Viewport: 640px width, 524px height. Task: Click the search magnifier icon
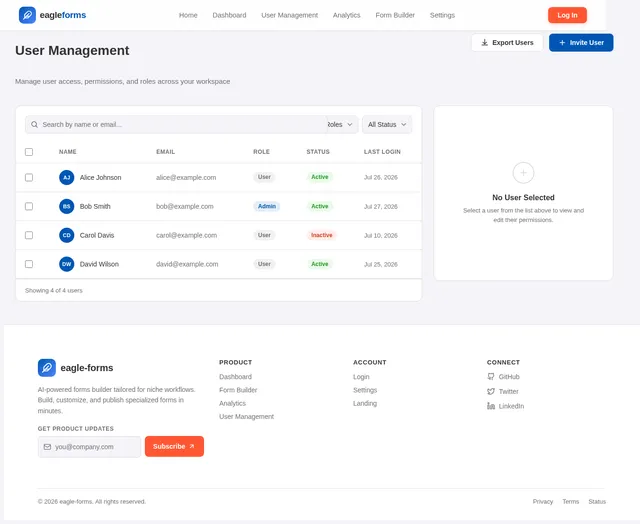(34, 124)
